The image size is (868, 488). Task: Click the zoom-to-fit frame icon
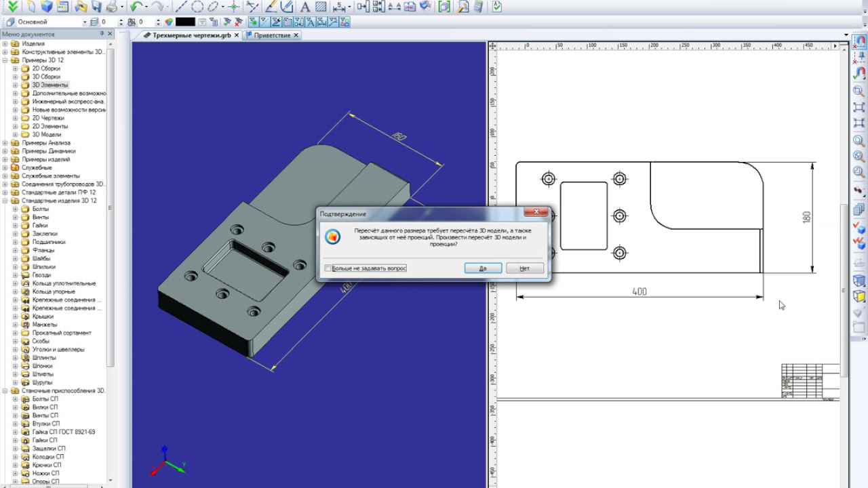click(859, 107)
